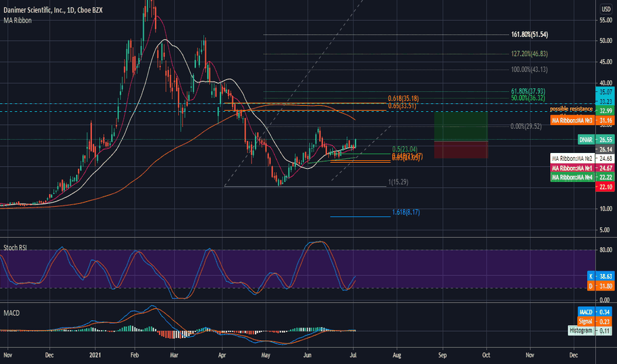
Task: Click the orange 0.618(35.18) retracement label
Action: coord(403,99)
